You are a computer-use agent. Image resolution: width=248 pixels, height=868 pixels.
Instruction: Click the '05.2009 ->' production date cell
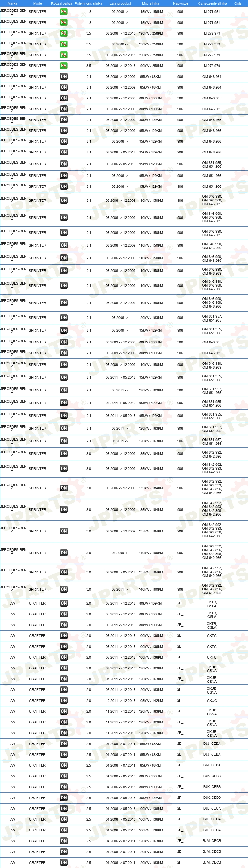120,330
